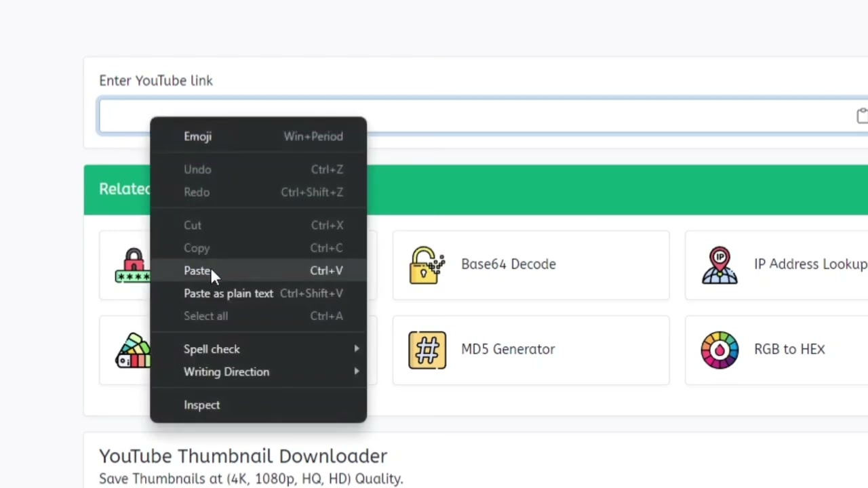Viewport: 868px width, 488px height.
Task: Click the RGB to HEX color wheel icon
Action: tap(719, 350)
